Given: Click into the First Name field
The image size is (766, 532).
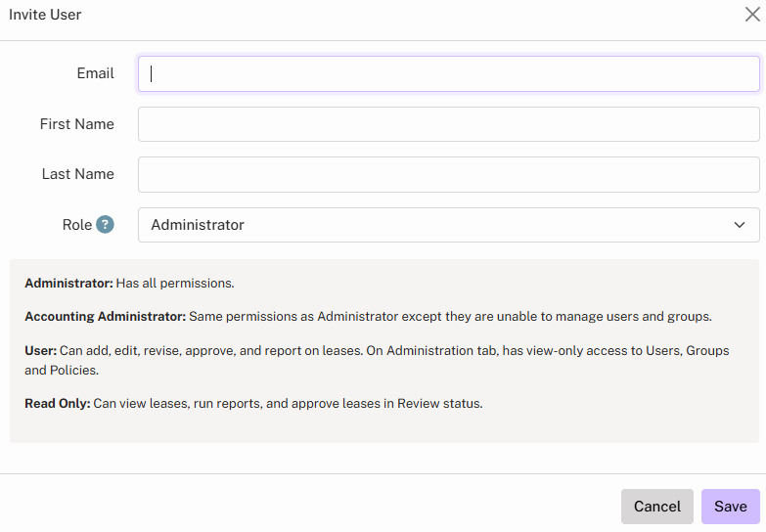Looking at the screenshot, I should (448, 124).
